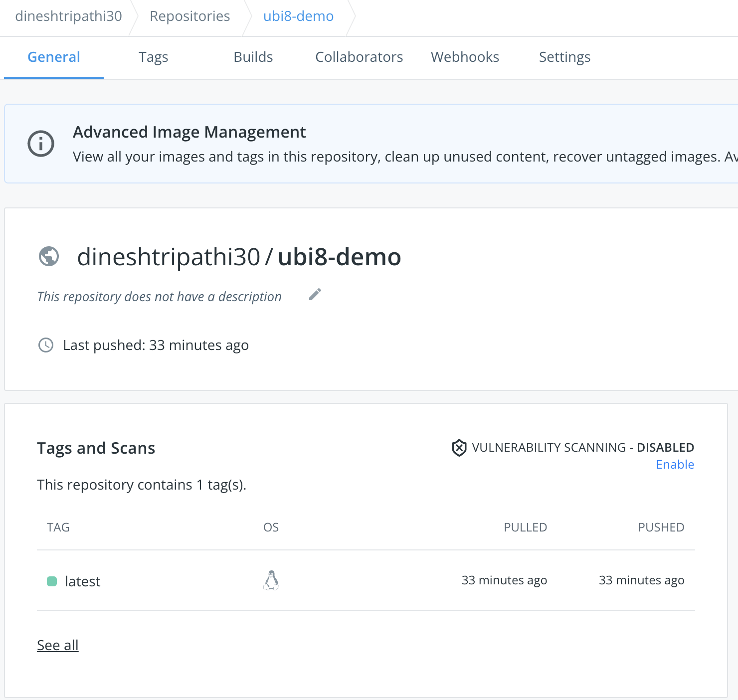Select the General tab
The height and width of the screenshot is (700, 738).
53,57
